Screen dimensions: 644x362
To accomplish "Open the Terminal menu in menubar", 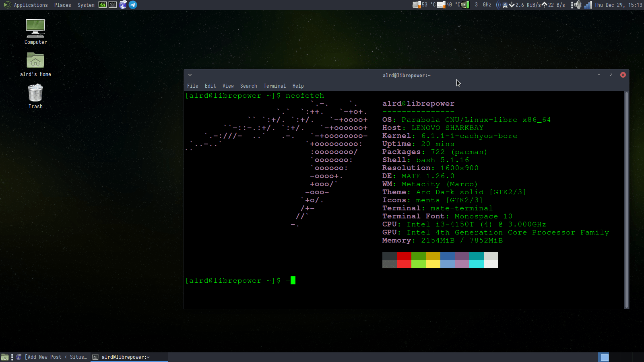I will point(275,86).
